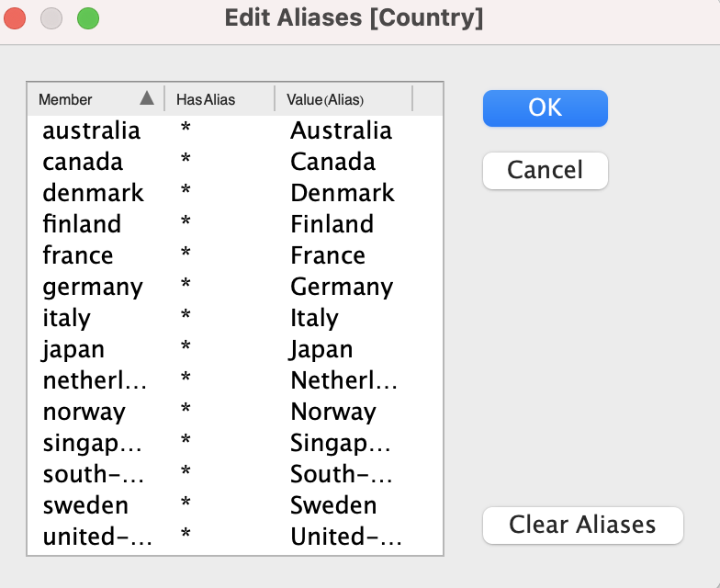Click the OK button

pyautogui.click(x=545, y=108)
